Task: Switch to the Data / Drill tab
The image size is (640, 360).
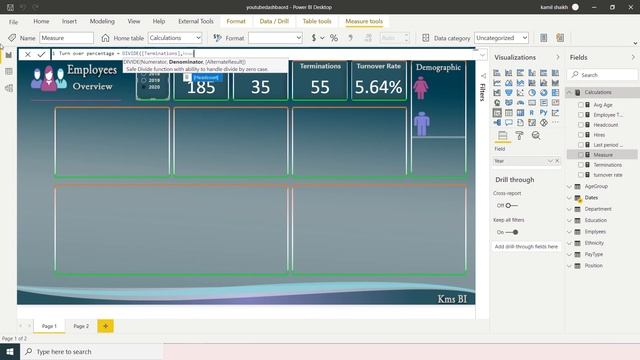Action: coord(274,21)
